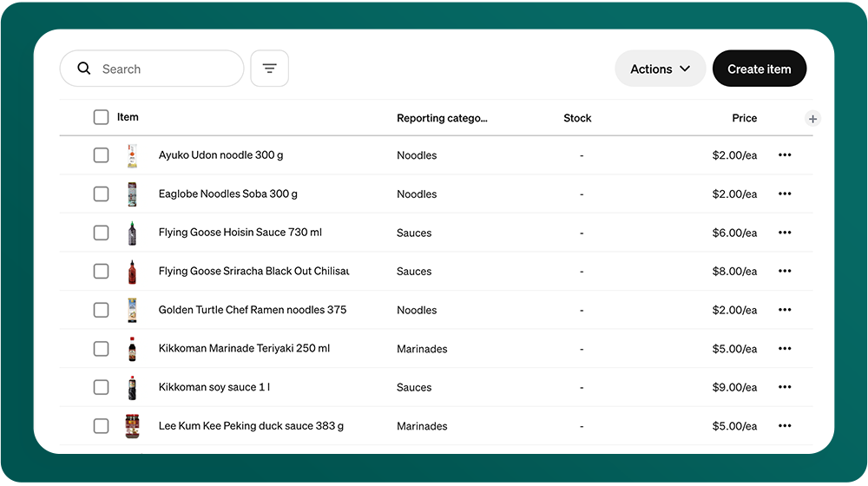Check the Lee Kum Kee Peking duck row
The width and height of the screenshot is (868, 486).
[101, 425]
